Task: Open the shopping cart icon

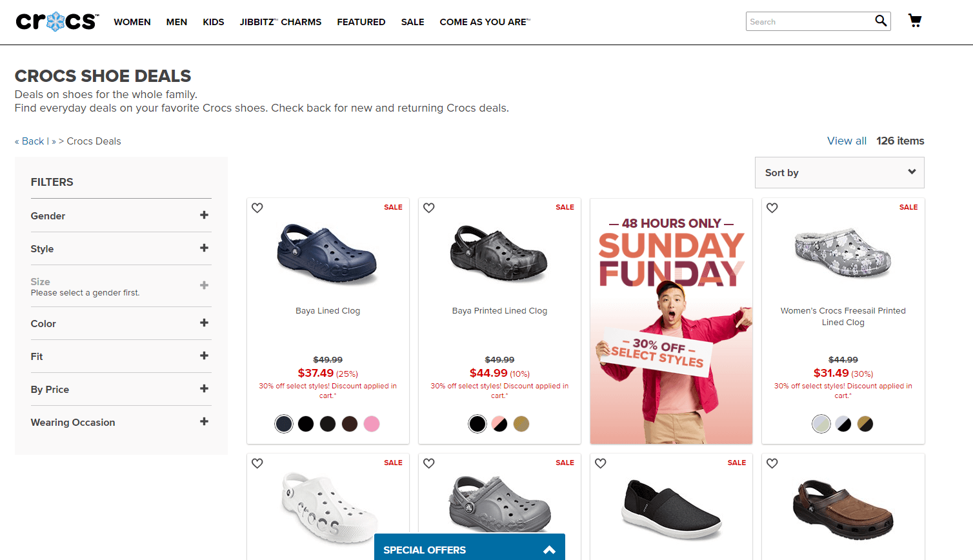Action: click(x=915, y=21)
